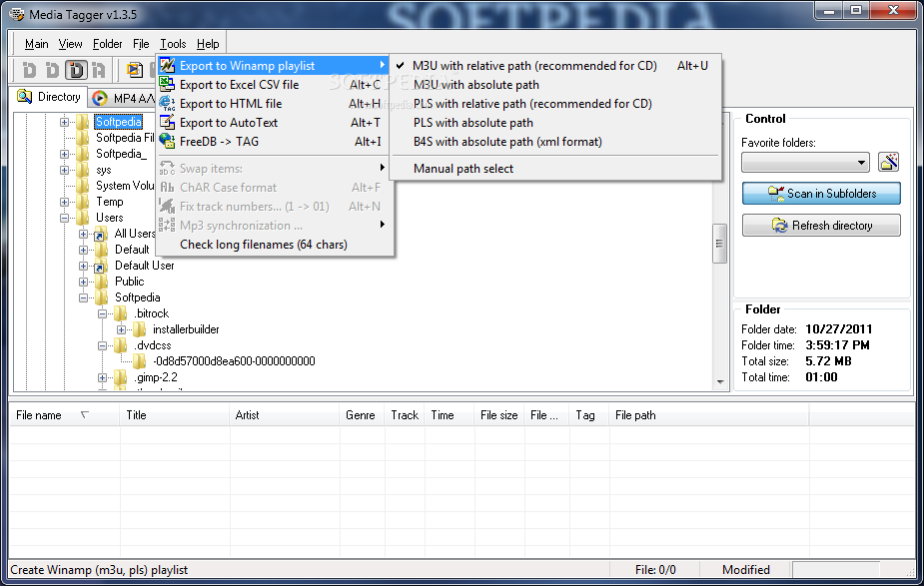924x586 pixels.
Task: Sort by the Track column header
Action: click(405, 415)
